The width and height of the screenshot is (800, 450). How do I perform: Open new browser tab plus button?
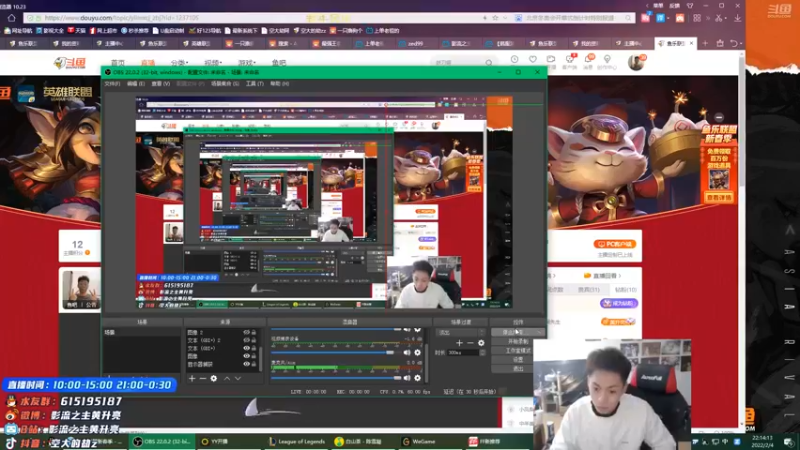point(705,43)
